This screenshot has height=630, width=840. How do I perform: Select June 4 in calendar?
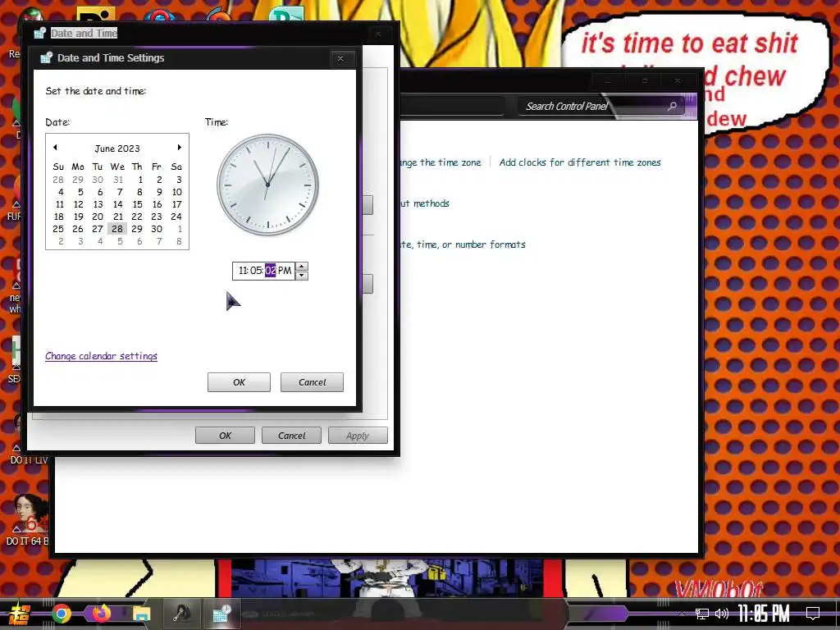coord(61,192)
